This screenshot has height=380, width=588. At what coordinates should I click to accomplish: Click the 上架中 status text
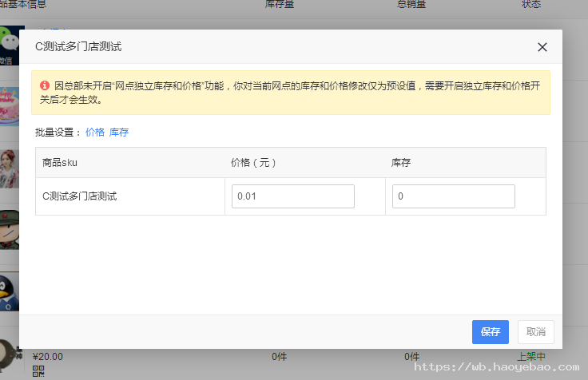(531, 357)
